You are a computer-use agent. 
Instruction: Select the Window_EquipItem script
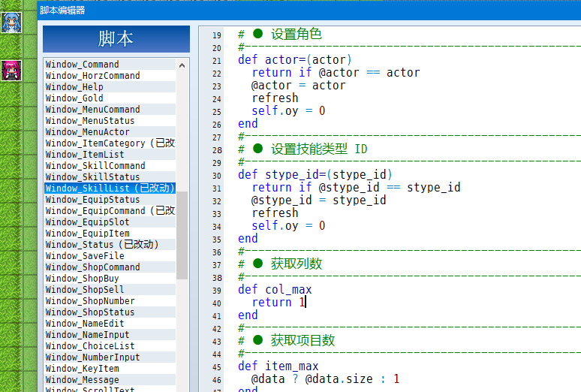(x=110, y=233)
